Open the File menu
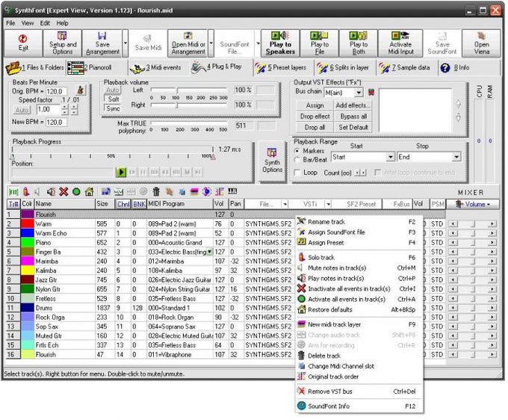 10,23
